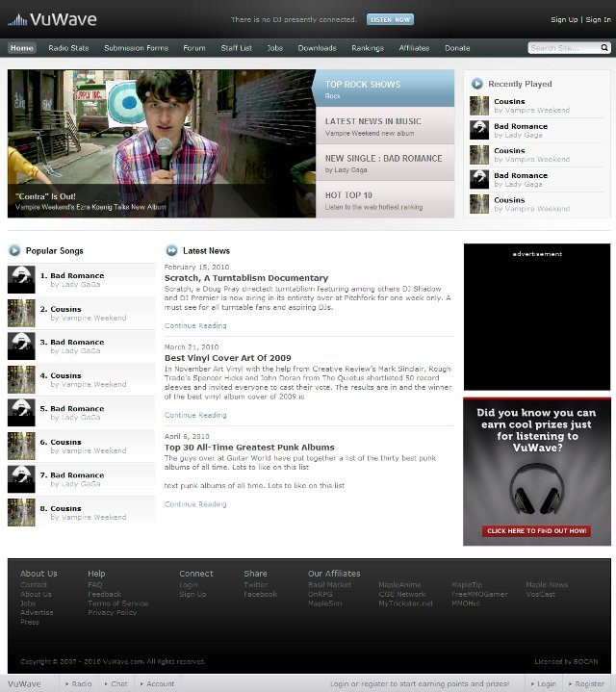Open Best Vinyl Cover Art Of 2009 headline

pos(228,358)
